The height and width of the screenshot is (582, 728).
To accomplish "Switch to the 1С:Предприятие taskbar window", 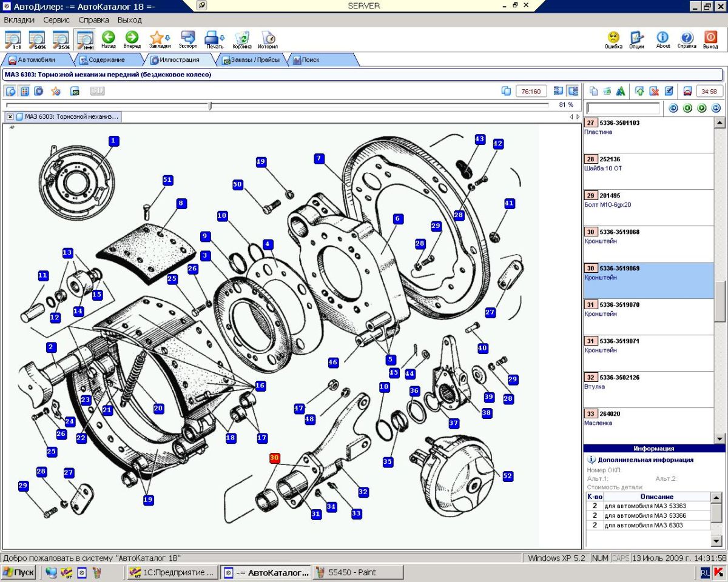I will point(172,572).
